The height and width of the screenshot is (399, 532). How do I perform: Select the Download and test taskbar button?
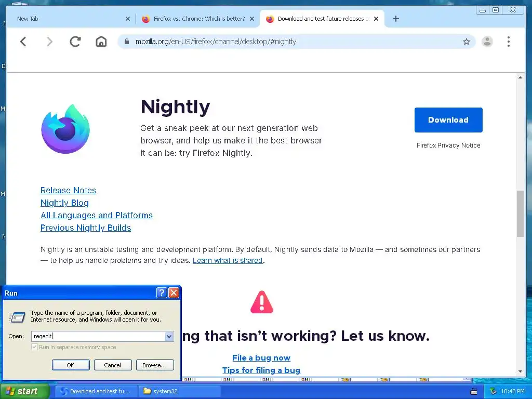[x=96, y=391]
